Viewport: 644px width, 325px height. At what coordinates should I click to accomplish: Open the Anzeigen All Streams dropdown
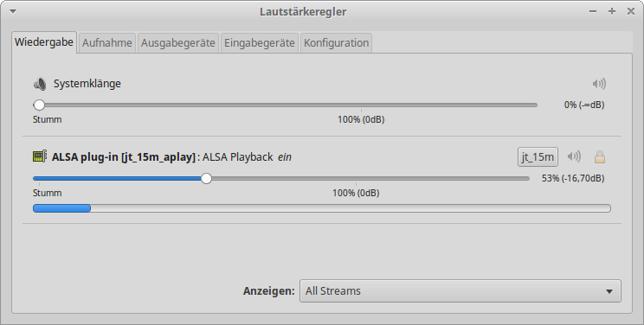pyautogui.click(x=460, y=291)
